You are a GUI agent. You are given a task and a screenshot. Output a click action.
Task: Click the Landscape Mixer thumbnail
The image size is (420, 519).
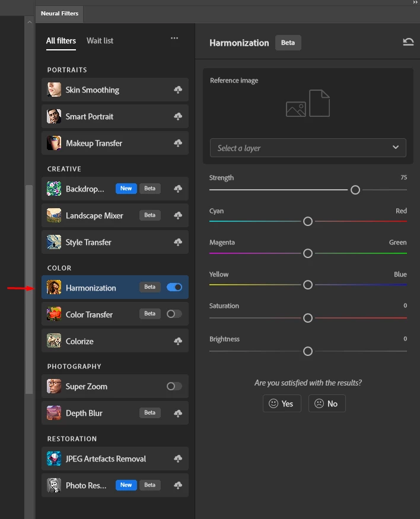tap(54, 215)
